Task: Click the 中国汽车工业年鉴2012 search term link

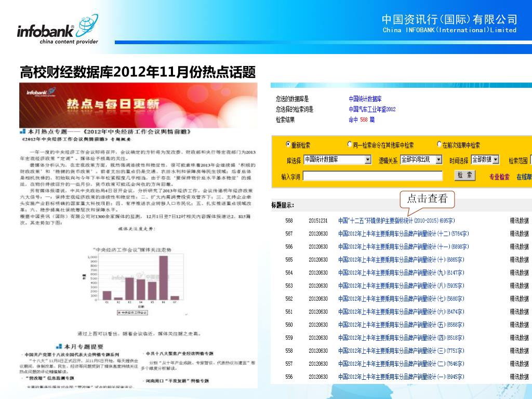Action: tap(372, 109)
